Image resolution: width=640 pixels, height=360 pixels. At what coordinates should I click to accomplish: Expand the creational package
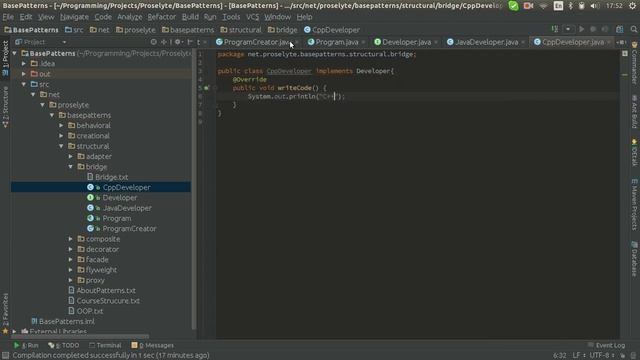(62, 136)
